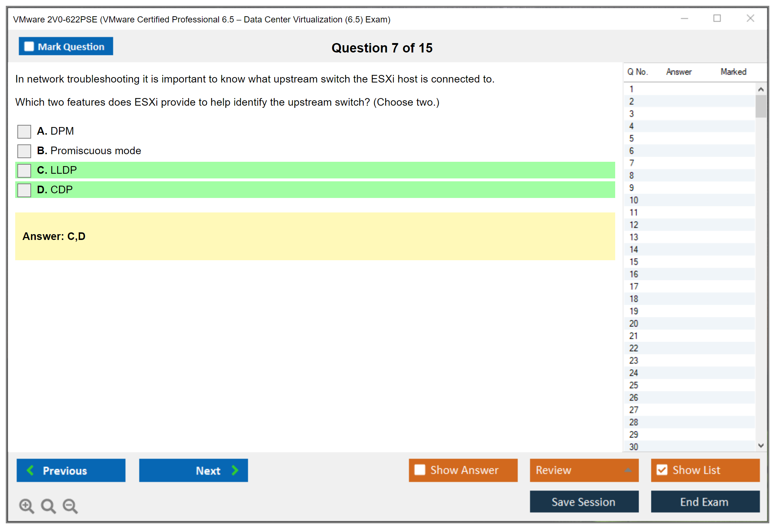
Task: Click the green left arrow on Previous
Action: tap(30, 470)
